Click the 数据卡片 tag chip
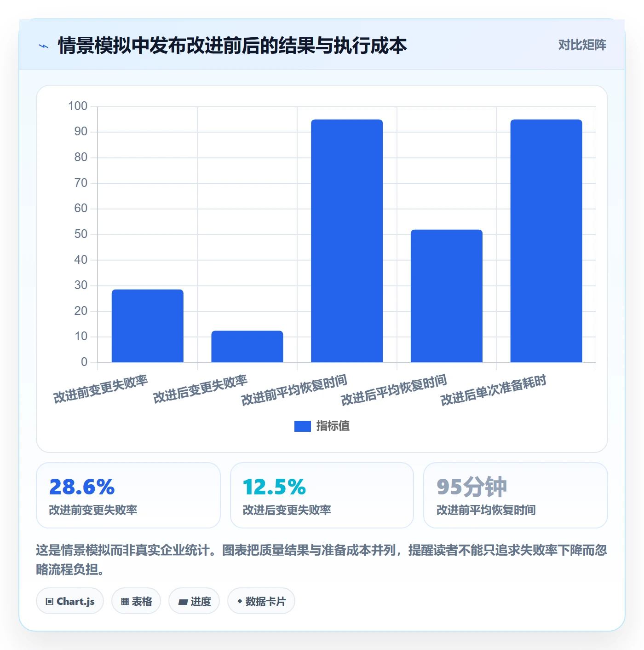644x650 pixels. point(261,601)
